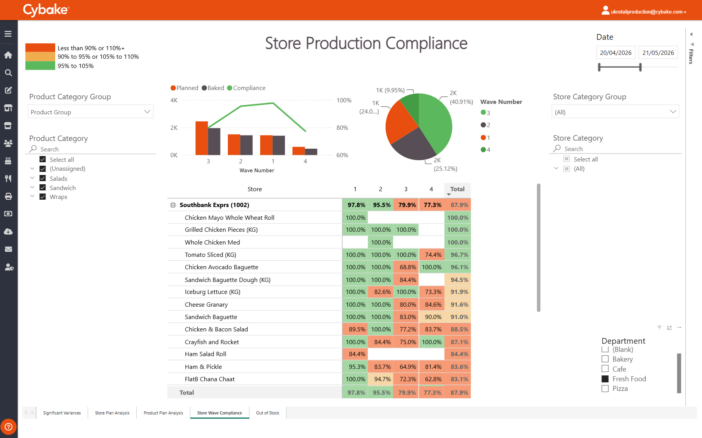The image size is (702, 438).
Task: Open the shop front sidebar icon
Action: pyautogui.click(x=8, y=108)
